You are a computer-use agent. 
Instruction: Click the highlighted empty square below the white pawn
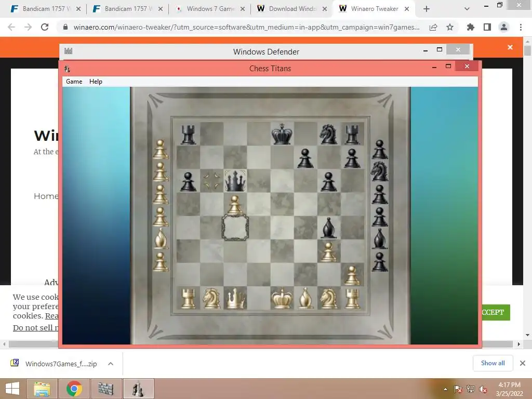(x=235, y=228)
